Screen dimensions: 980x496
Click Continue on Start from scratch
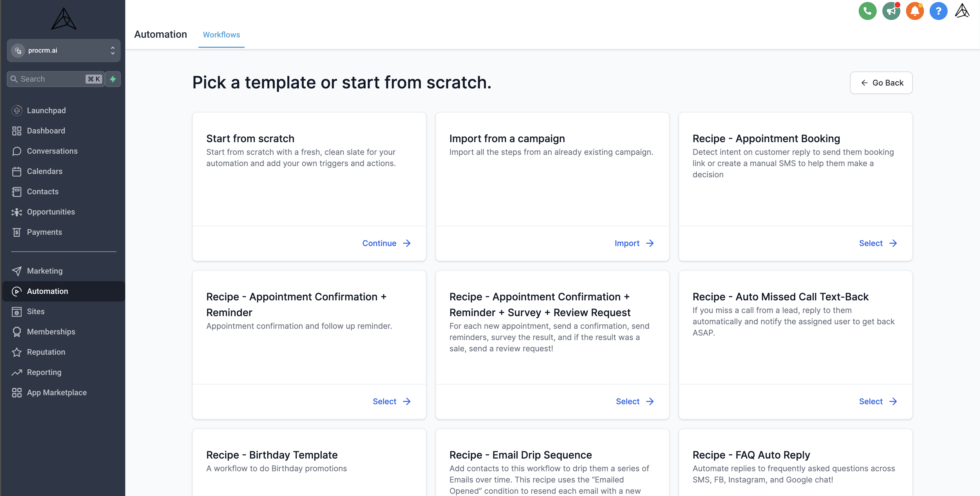pos(386,243)
